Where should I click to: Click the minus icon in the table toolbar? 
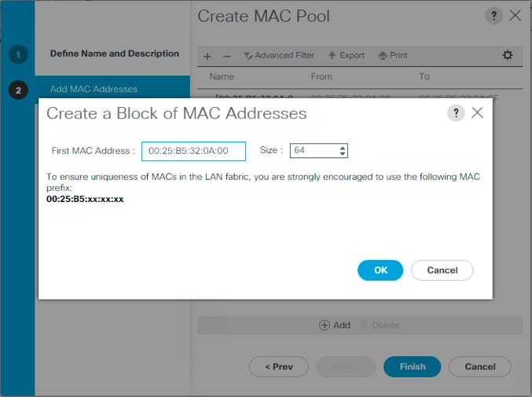click(x=227, y=56)
